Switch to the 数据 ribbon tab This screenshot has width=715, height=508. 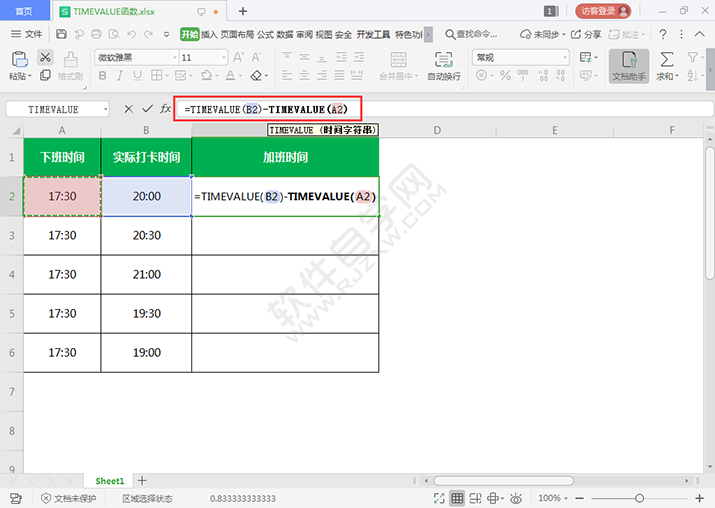pos(285,34)
